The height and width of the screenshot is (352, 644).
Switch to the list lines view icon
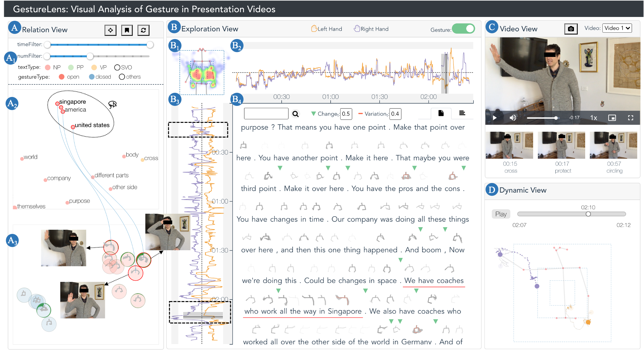point(462,113)
